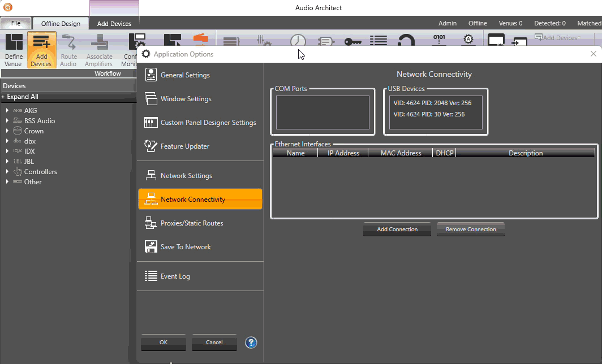602x364 pixels.
Task: Click the Add Connection button
Action: point(397,229)
